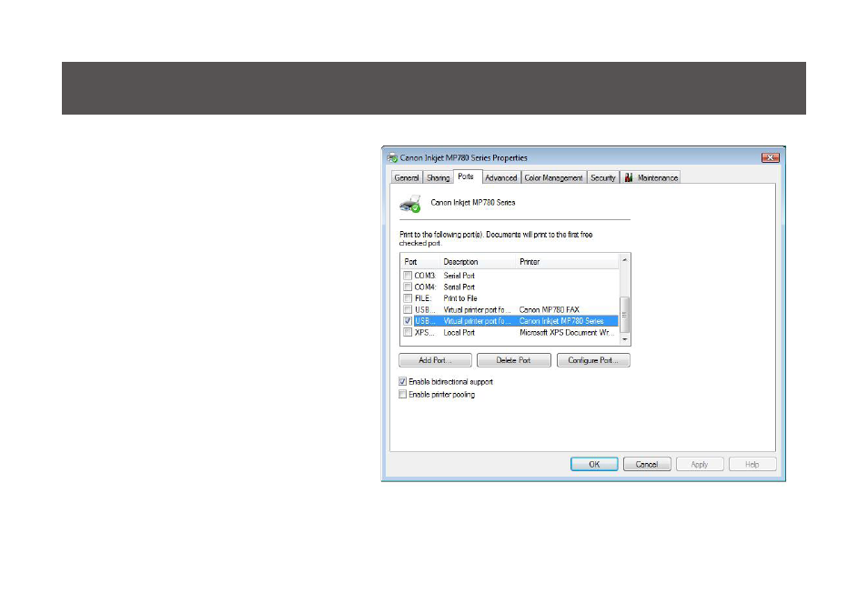The image size is (868, 604).
Task: Check the USB port box for Canon MP780 FAX
Action: (408, 309)
